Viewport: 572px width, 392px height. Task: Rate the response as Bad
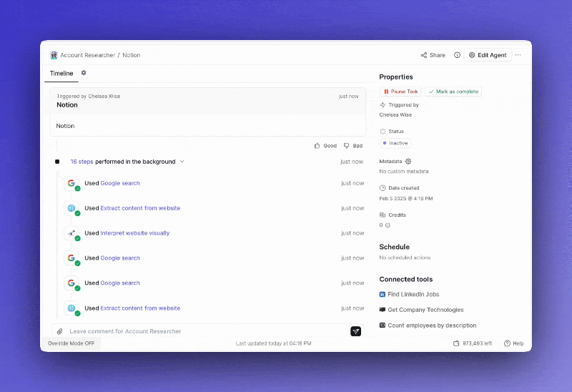(x=353, y=146)
